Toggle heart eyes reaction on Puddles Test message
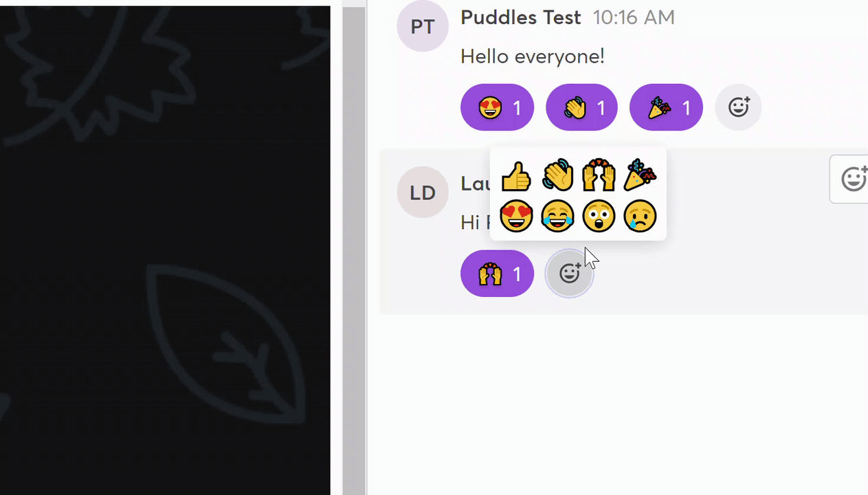The height and width of the screenshot is (495, 868). point(497,107)
